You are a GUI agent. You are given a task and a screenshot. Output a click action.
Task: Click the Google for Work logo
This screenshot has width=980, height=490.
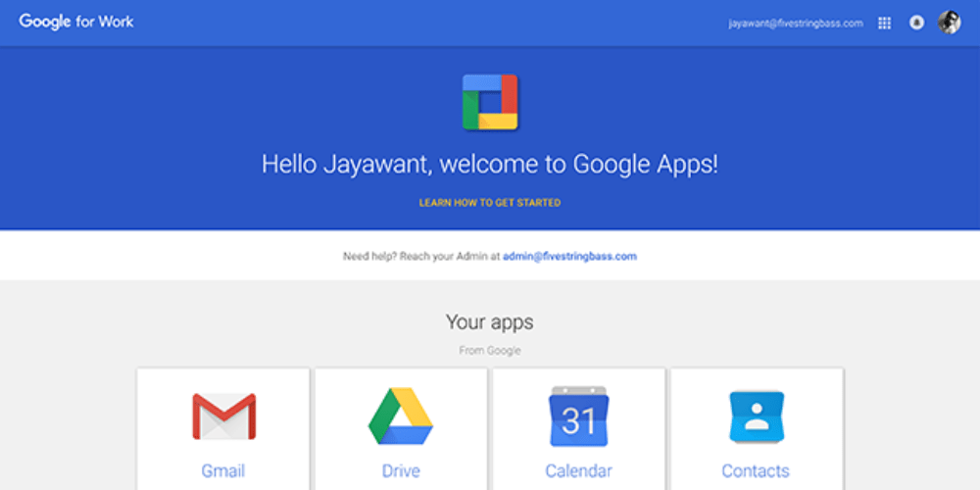pos(76,22)
